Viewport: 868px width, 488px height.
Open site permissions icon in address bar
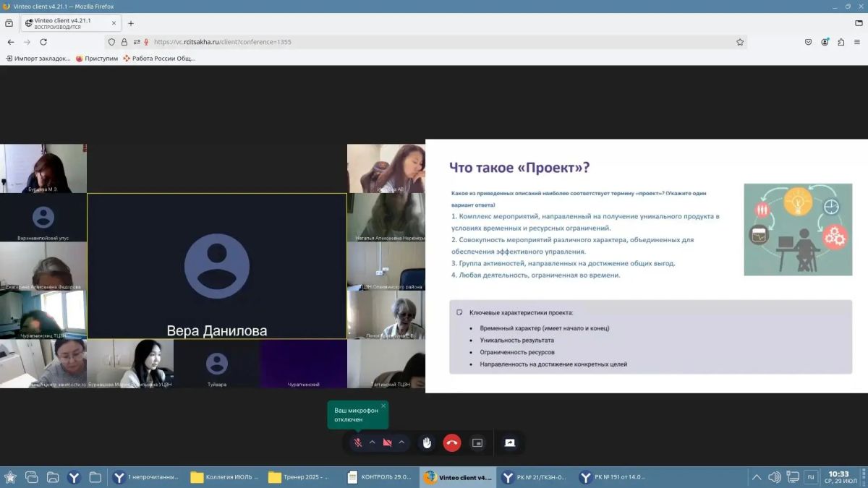(136, 42)
